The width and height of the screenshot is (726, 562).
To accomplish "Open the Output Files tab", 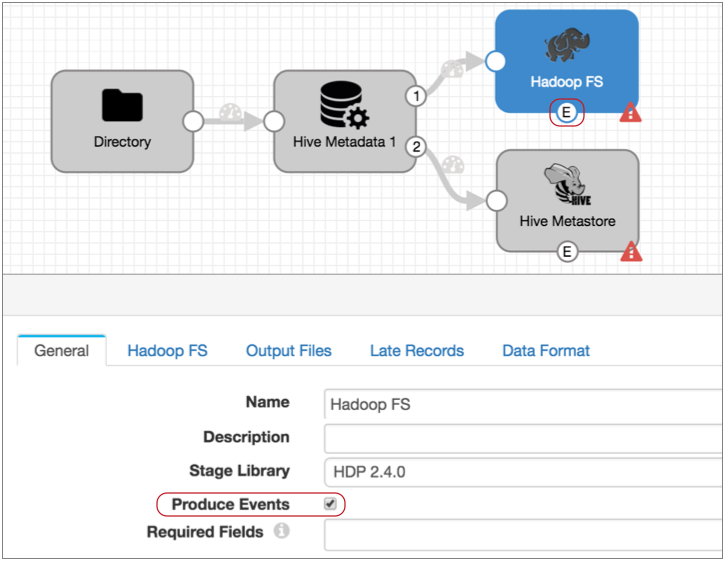I will click(x=288, y=351).
